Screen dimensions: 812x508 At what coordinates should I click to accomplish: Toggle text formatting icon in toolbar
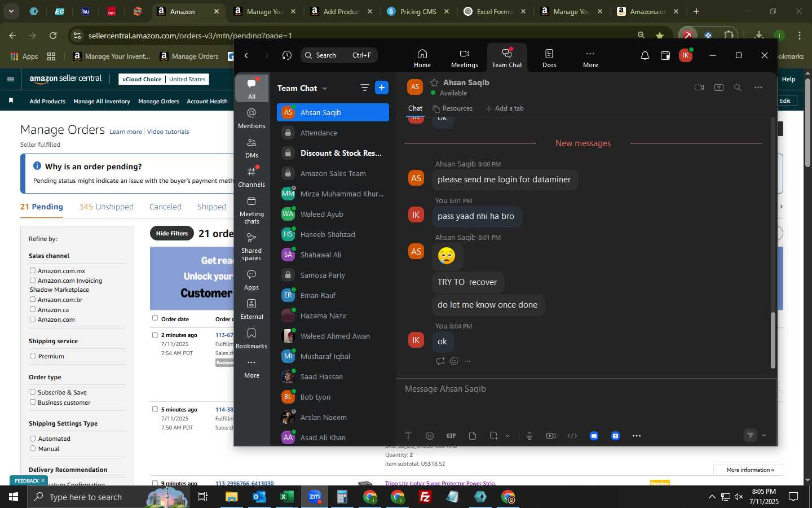click(408, 436)
